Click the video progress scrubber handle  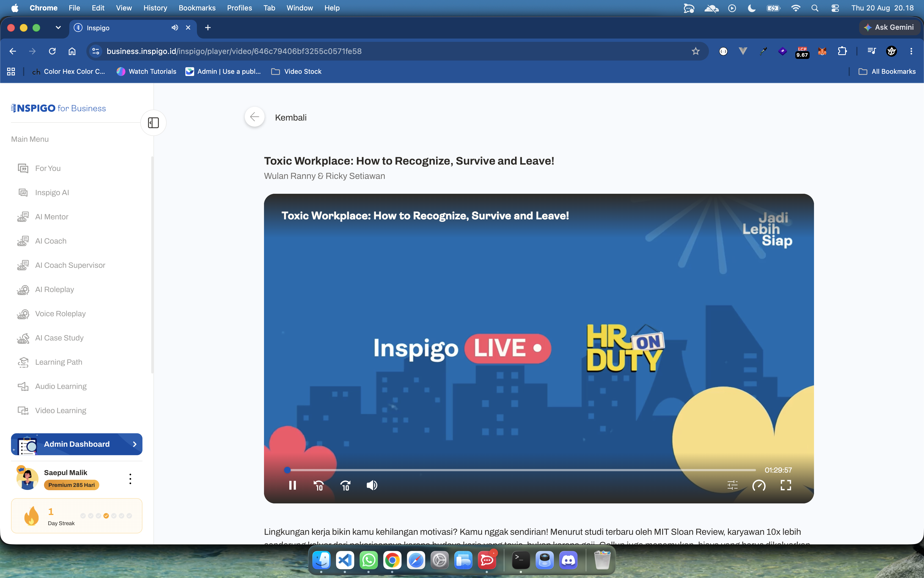click(287, 470)
